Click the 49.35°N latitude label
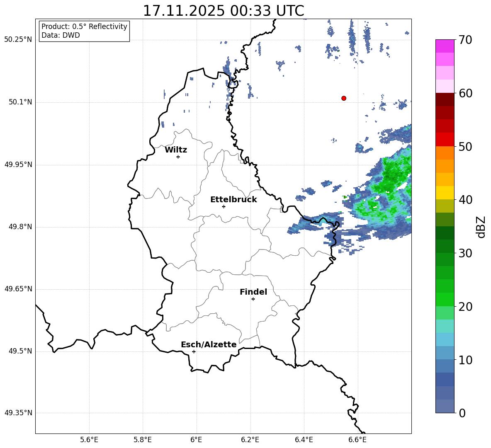The image size is (491, 448). 18,413
